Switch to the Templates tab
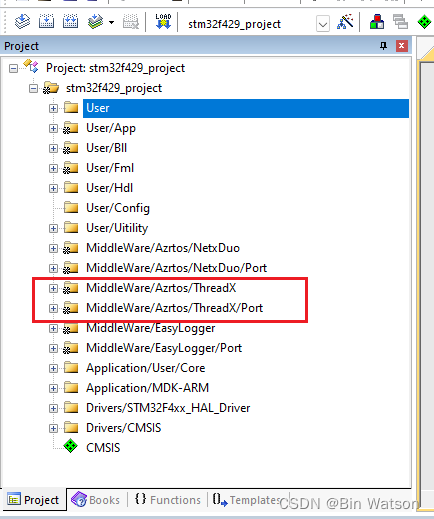This screenshot has height=519, width=434. (247, 500)
